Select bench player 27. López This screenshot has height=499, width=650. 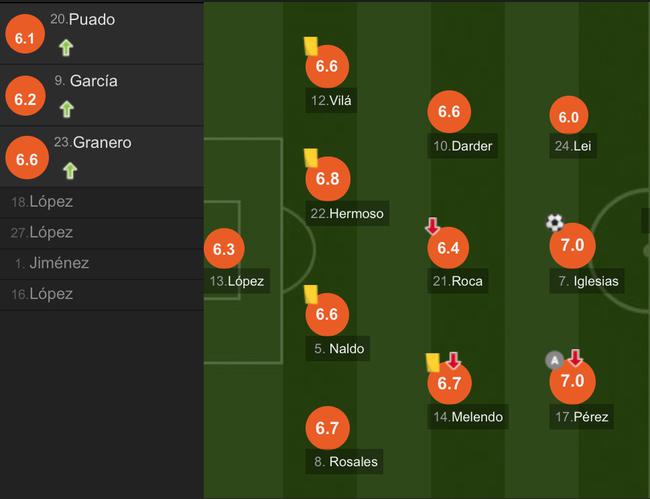pos(42,232)
